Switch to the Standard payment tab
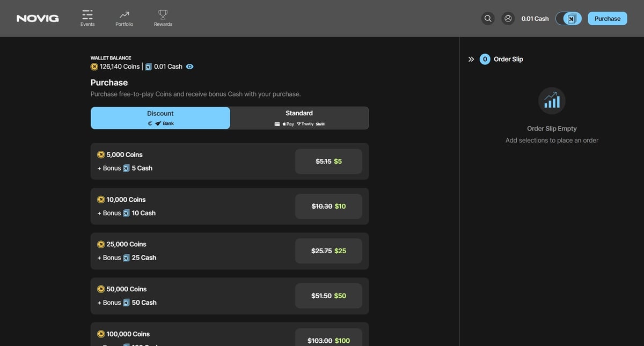 pos(299,118)
